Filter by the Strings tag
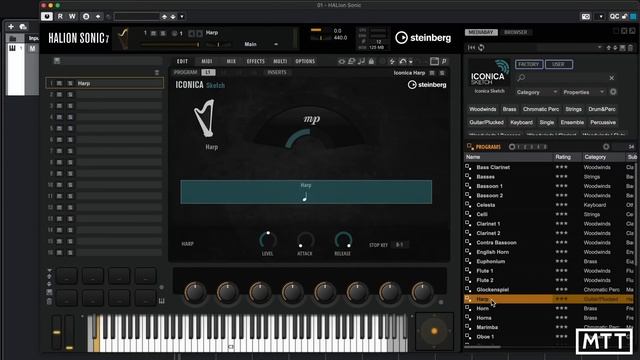Viewport: 640px width, 360px height. (x=573, y=109)
